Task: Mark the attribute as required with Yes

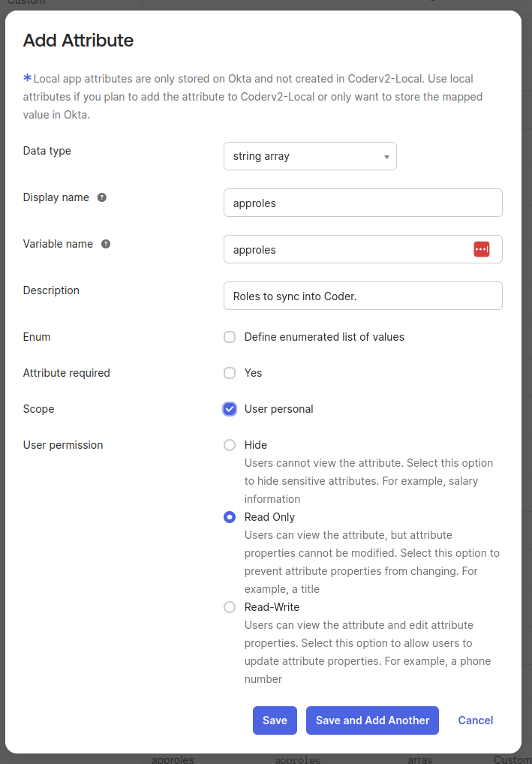Action: point(229,373)
